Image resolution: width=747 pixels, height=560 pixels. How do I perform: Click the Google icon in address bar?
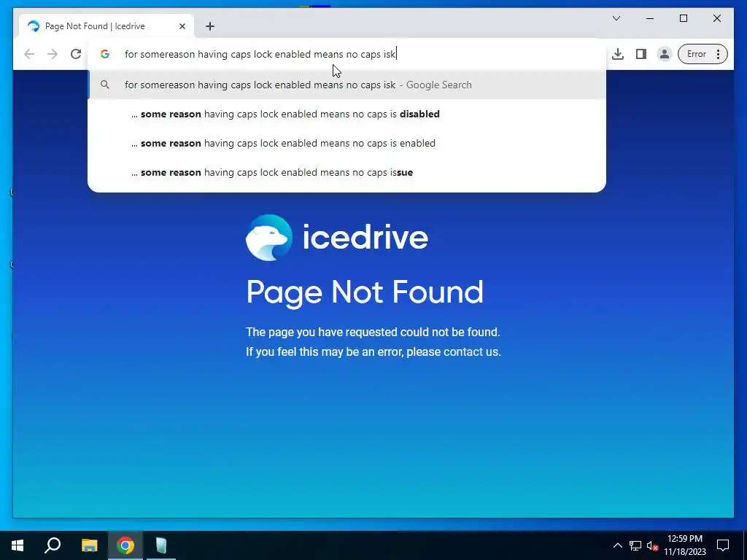(105, 54)
